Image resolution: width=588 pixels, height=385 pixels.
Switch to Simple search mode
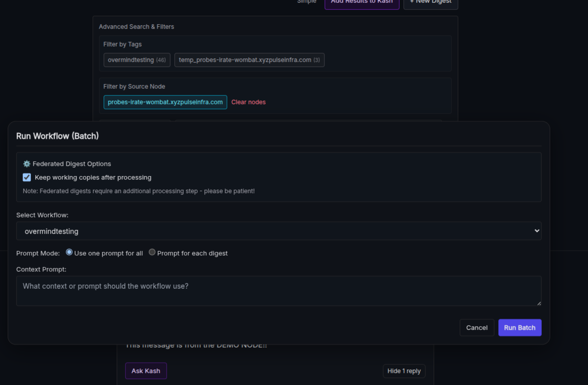306,2
